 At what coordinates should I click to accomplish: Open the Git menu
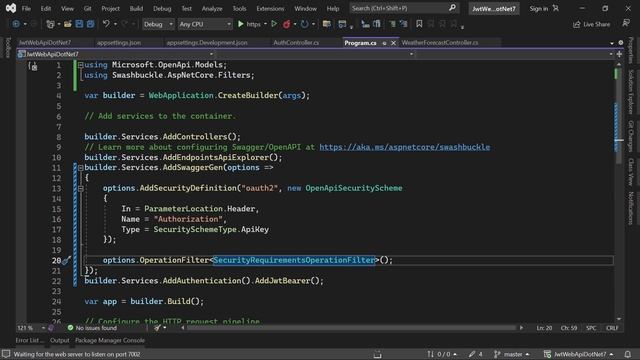87,8
